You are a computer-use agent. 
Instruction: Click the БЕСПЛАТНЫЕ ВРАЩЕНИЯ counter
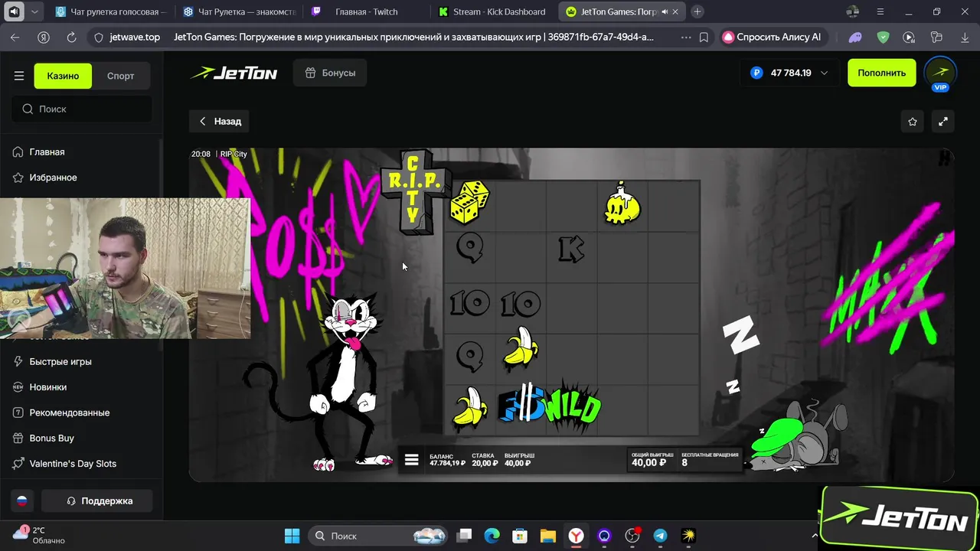coord(710,459)
